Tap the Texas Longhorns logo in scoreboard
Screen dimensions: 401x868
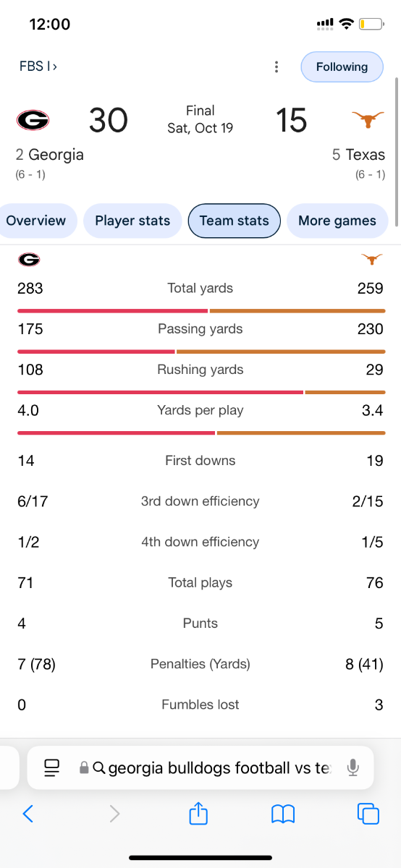pos(368,120)
